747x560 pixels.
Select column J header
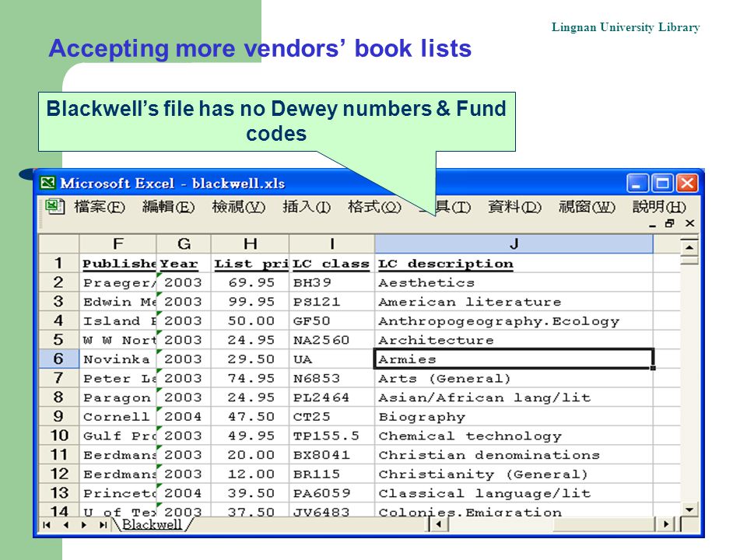pos(514,243)
